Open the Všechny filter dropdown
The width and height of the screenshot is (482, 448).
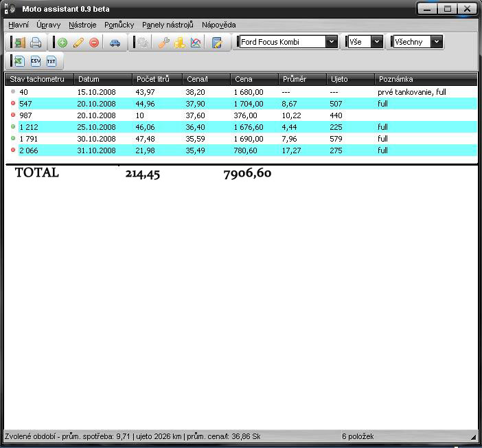coord(436,42)
